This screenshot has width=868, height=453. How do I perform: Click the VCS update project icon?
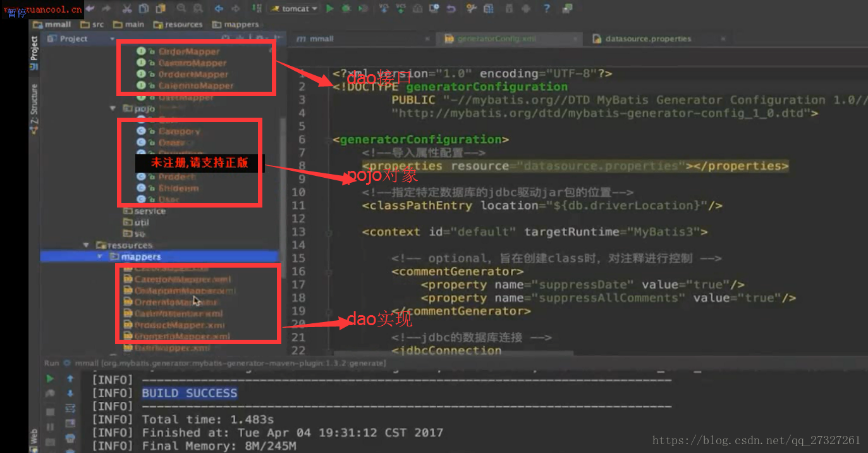coord(384,9)
